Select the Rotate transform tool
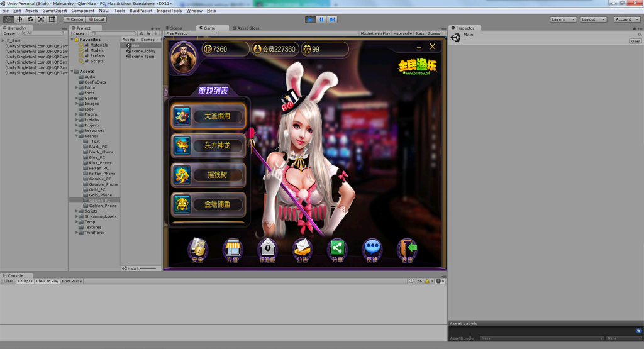644x349 pixels. pos(30,19)
